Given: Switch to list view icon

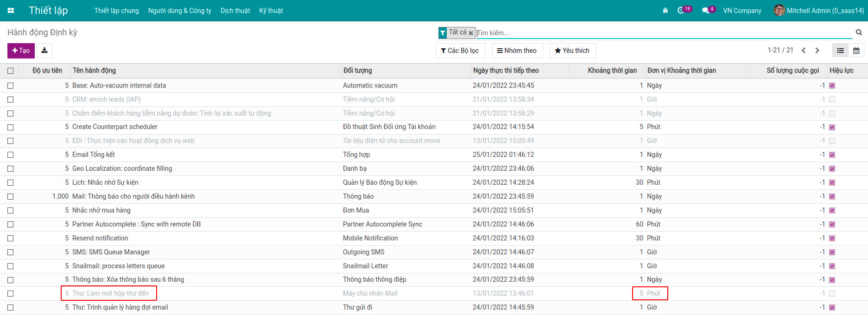Looking at the screenshot, I should click(x=840, y=51).
